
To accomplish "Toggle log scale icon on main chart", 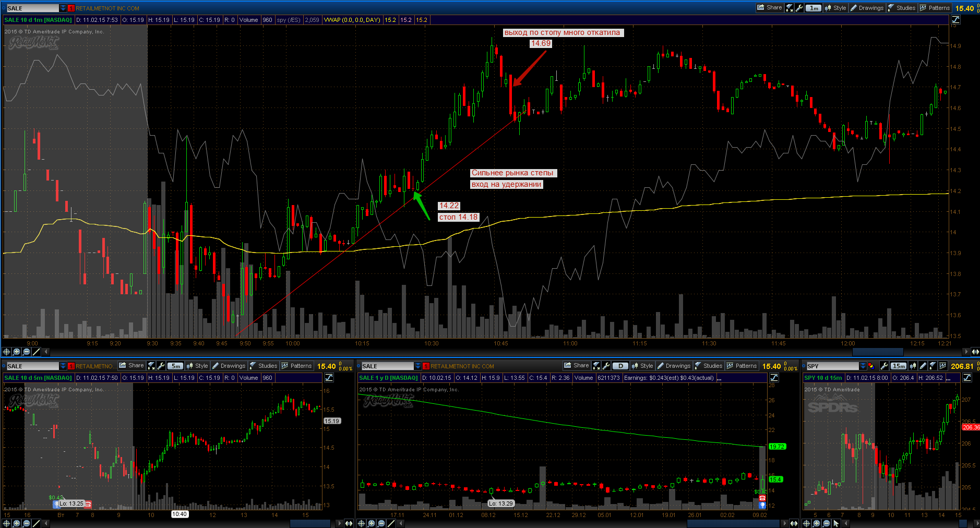I will click(x=955, y=20).
